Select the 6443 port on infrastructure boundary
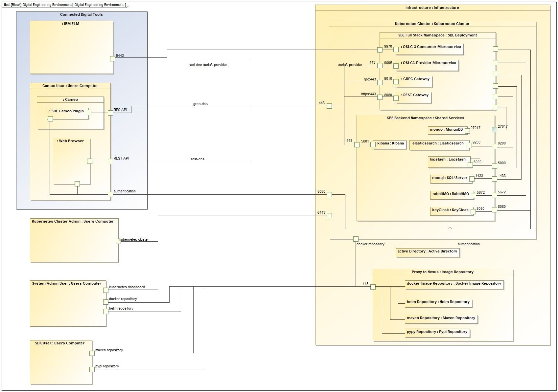The image size is (558, 392). coord(329,216)
